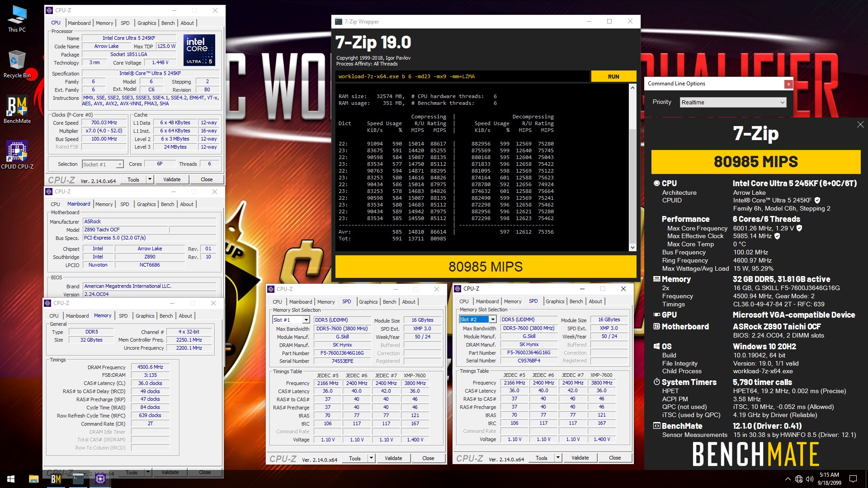Click the yellow RUN button
Screen dimensions: 868x488
(x=613, y=76)
